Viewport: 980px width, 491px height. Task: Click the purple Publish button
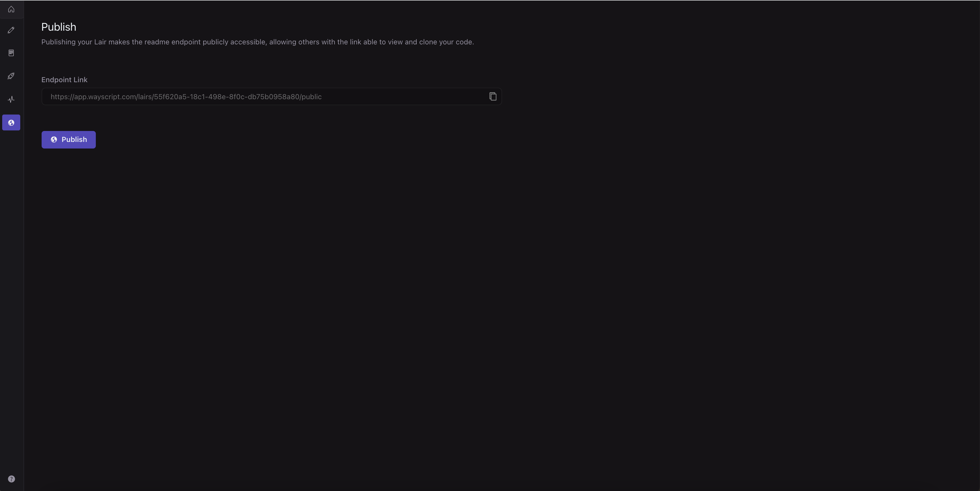pyautogui.click(x=68, y=140)
